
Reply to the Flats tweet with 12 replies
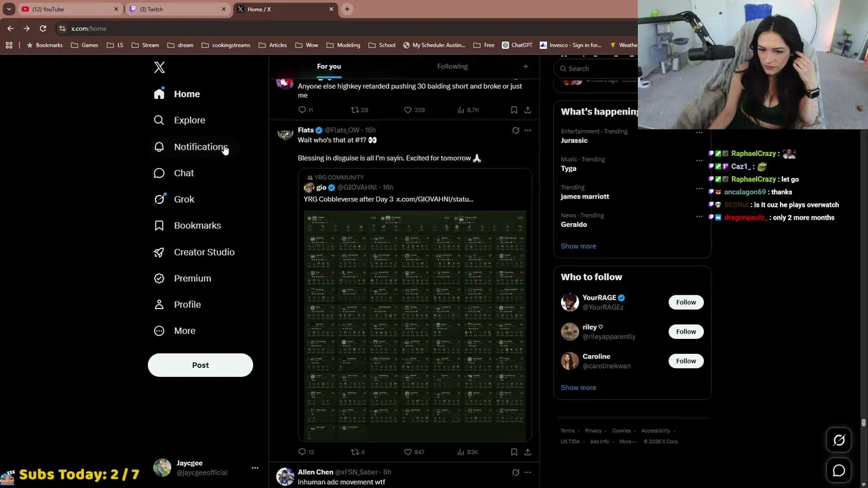pyautogui.click(x=302, y=452)
